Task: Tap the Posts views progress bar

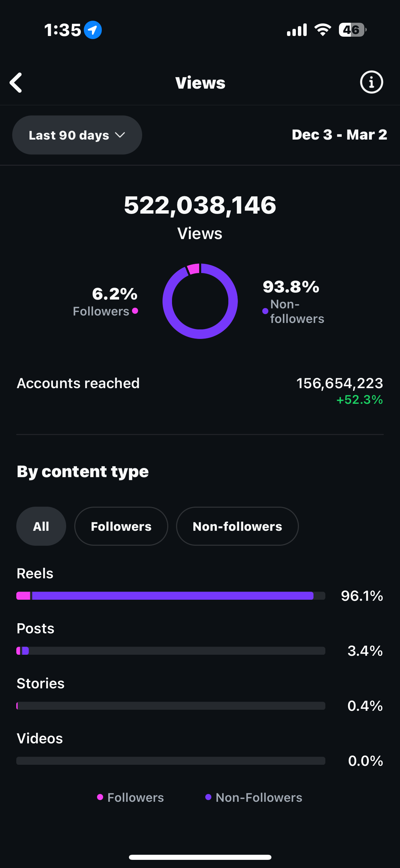Action: 171,651
